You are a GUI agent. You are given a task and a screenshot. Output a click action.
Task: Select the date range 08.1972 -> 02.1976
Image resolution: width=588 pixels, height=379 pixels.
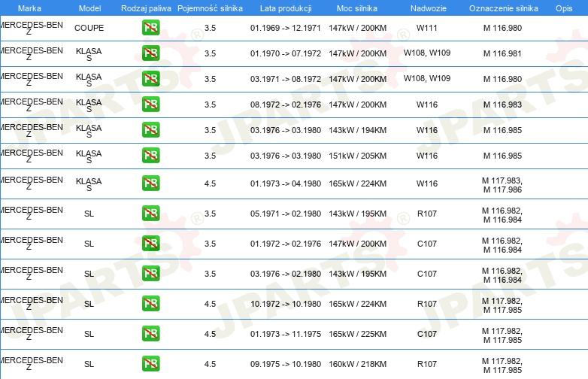click(x=286, y=105)
